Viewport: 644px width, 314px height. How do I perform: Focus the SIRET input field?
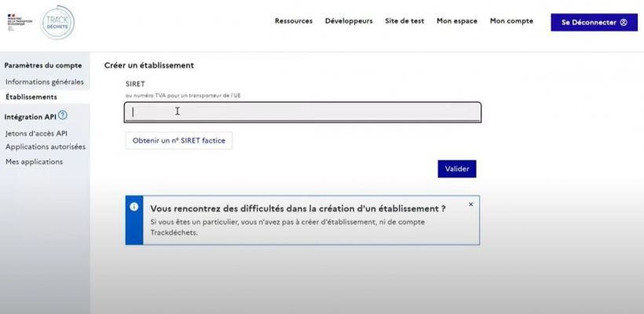click(302, 112)
